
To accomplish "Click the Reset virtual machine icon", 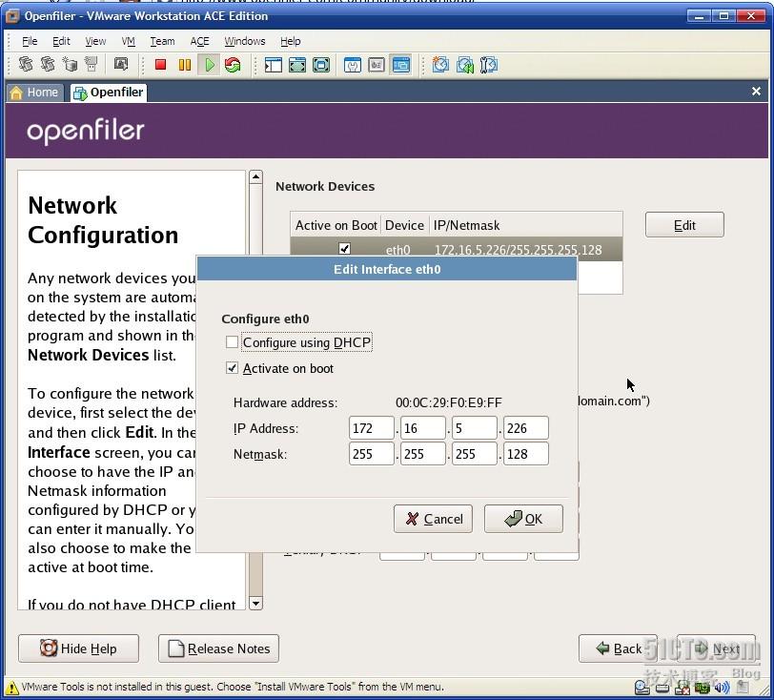I will tap(233, 65).
